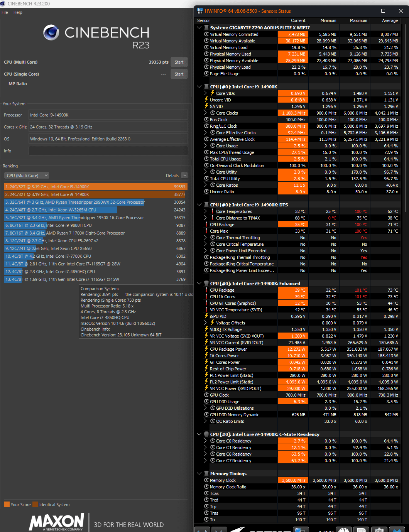Click the Current column header in HWiNFO
The image size is (409, 532).
click(x=293, y=20)
